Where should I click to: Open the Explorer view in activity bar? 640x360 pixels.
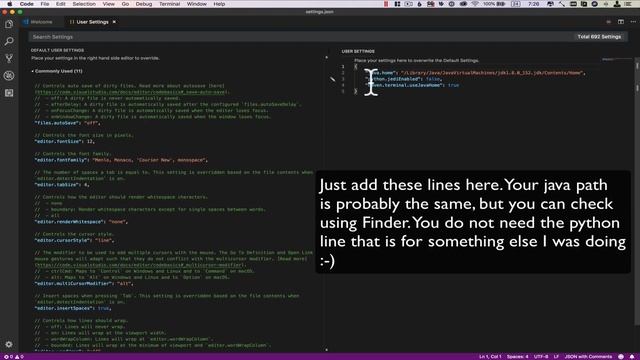coord(9,24)
